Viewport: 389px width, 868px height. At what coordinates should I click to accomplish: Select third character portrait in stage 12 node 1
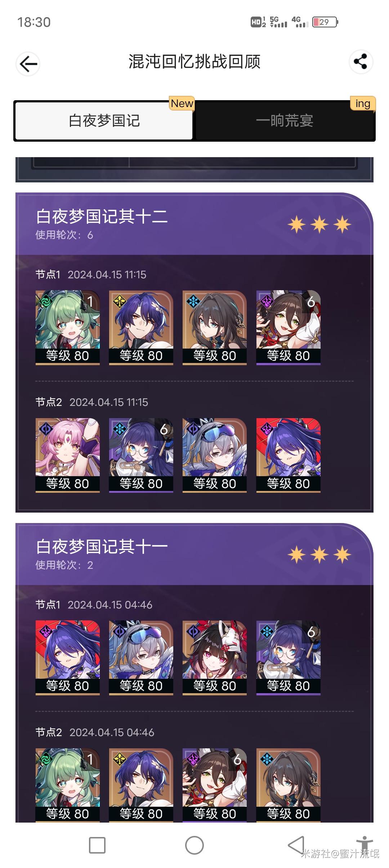(215, 328)
